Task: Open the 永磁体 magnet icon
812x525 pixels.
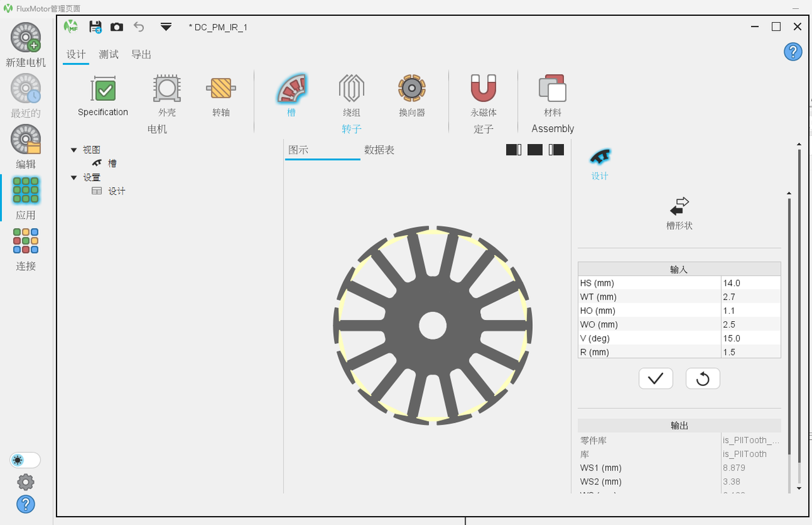Action: tap(483, 89)
